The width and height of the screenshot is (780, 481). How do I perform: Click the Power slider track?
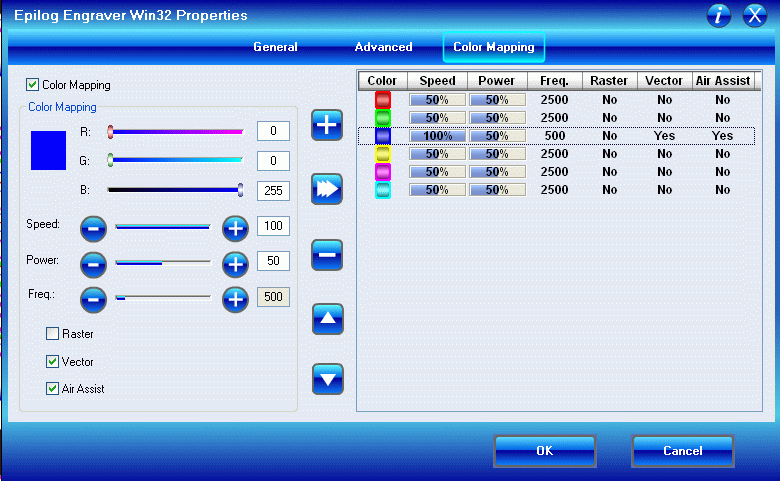tap(163, 262)
